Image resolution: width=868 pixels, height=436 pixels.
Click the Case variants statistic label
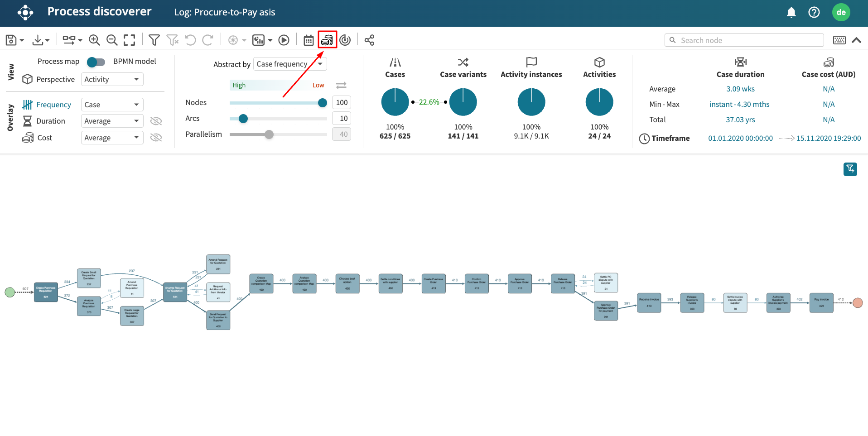(x=463, y=74)
